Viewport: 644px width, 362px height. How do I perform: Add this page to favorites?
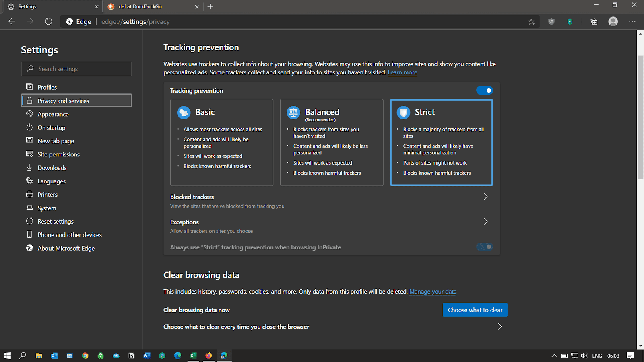point(531,21)
